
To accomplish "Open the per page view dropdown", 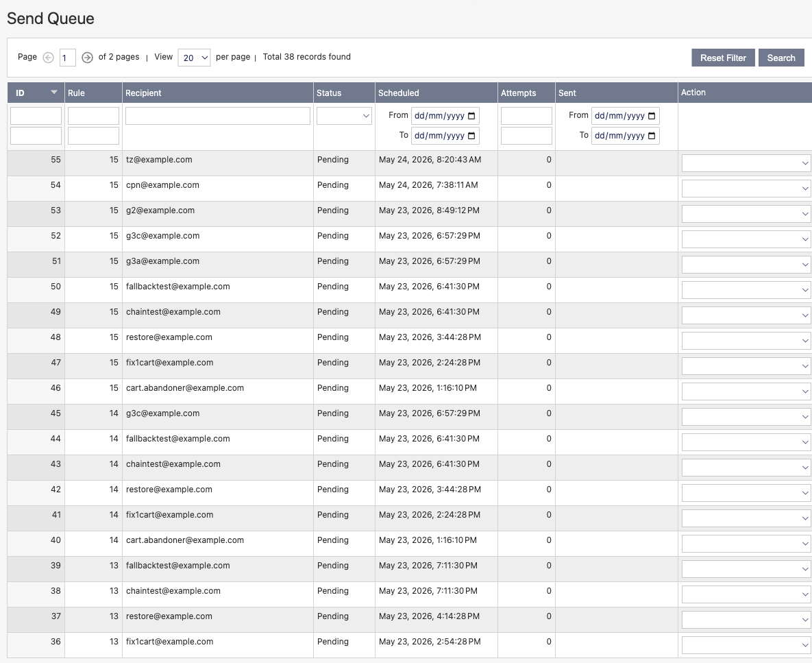I will 194,58.
